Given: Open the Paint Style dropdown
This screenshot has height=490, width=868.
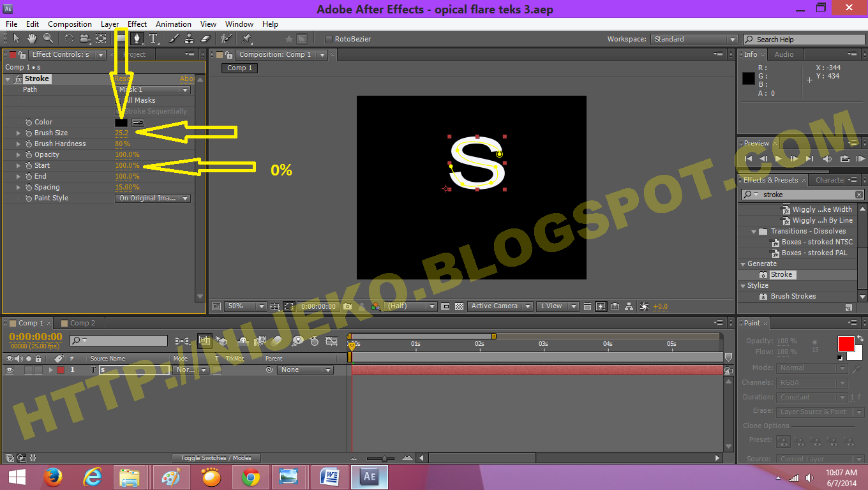Looking at the screenshot, I should 154,198.
